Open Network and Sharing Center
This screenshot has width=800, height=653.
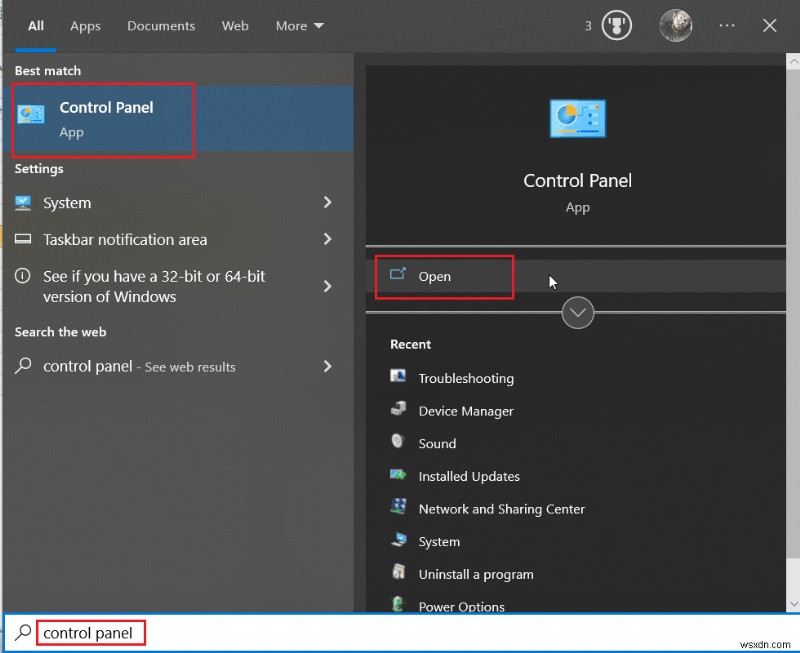(501, 509)
